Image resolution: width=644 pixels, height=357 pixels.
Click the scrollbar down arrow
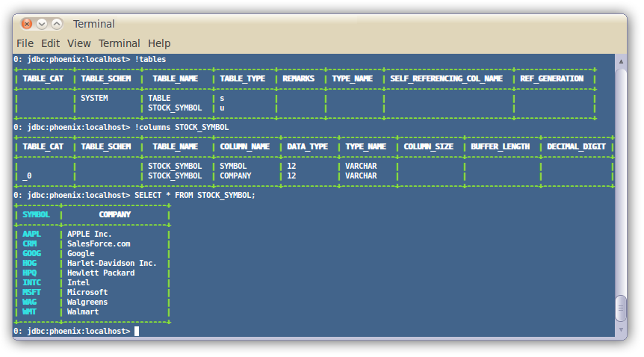[621, 330]
